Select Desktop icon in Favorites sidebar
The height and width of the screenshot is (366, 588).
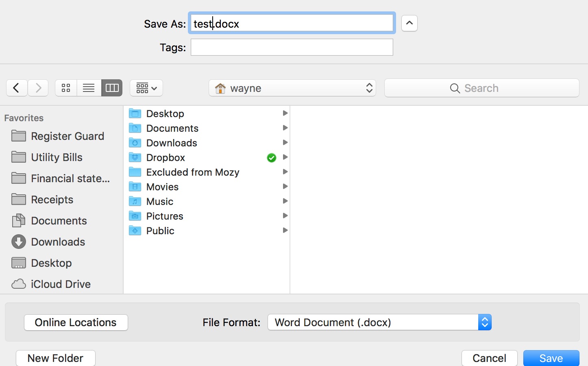(19, 263)
